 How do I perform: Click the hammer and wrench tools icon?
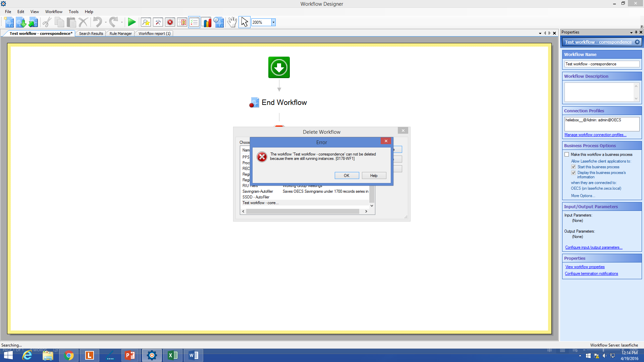[158, 22]
